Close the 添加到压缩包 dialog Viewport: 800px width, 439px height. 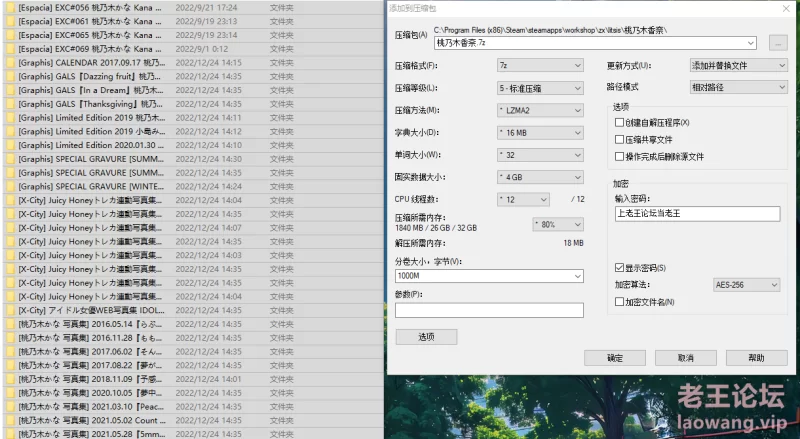click(x=786, y=9)
